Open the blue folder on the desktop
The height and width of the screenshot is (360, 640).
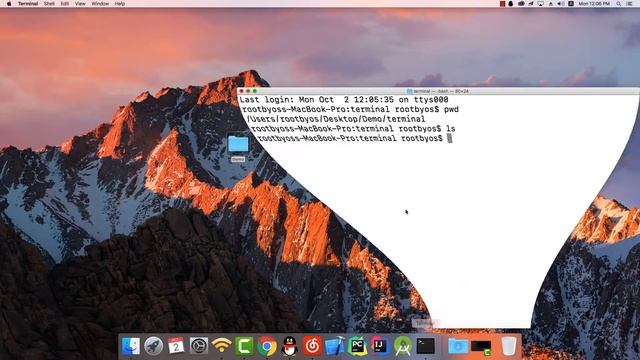(238, 145)
